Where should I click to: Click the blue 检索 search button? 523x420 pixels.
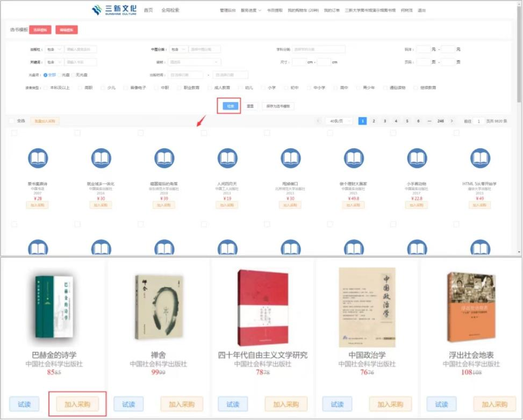231,106
